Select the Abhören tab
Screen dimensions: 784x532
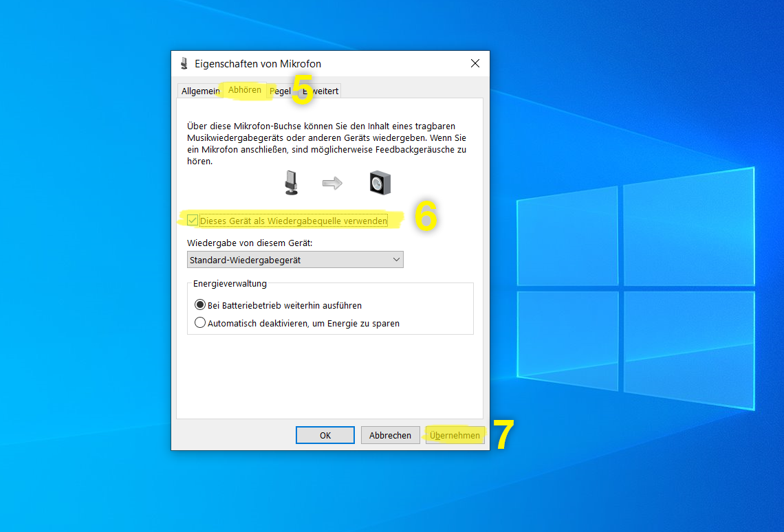pyautogui.click(x=245, y=90)
